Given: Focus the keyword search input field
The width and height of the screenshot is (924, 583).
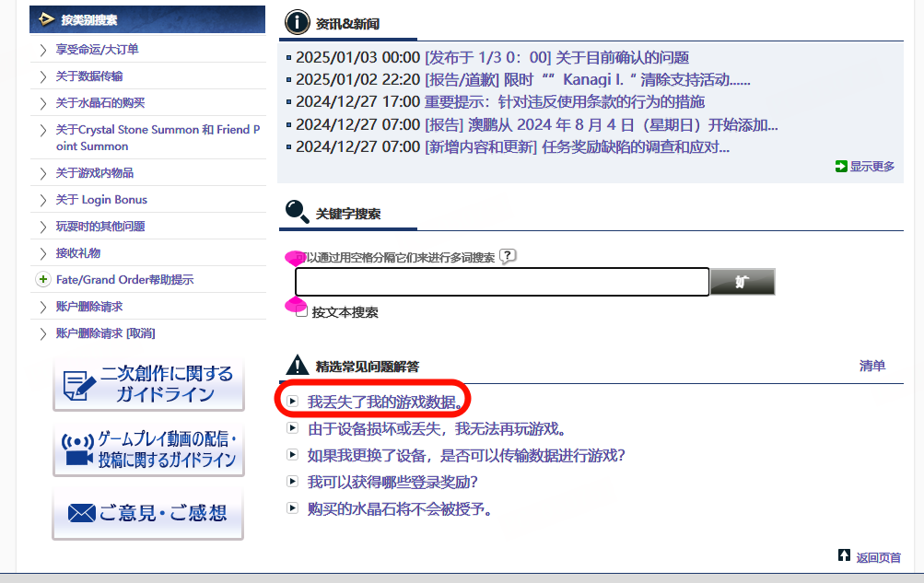Looking at the screenshot, I should (502, 282).
